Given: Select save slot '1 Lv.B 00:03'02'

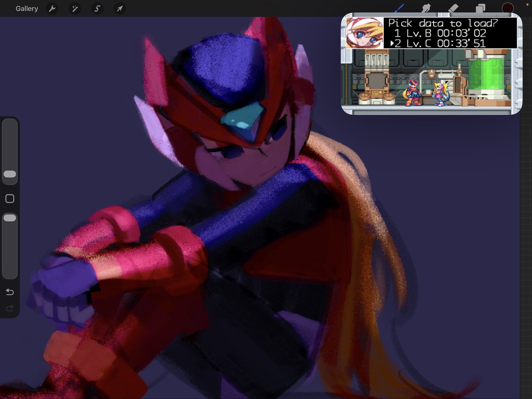Looking at the screenshot, I should [x=440, y=33].
